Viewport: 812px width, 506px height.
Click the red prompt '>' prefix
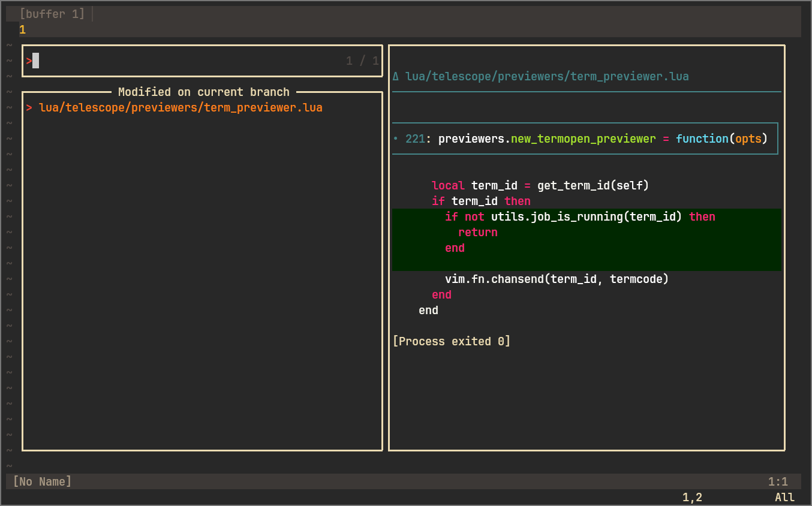(x=29, y=61)
